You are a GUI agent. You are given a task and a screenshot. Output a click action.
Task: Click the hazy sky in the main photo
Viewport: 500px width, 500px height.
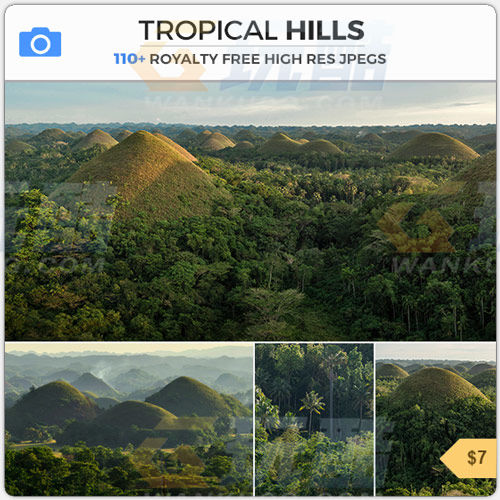click(x=250, y=103)
